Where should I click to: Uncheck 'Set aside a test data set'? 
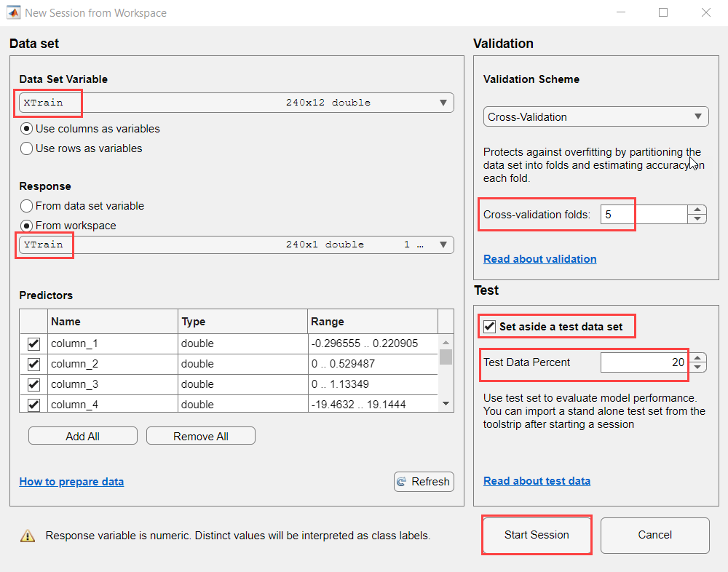click(490, 327)
